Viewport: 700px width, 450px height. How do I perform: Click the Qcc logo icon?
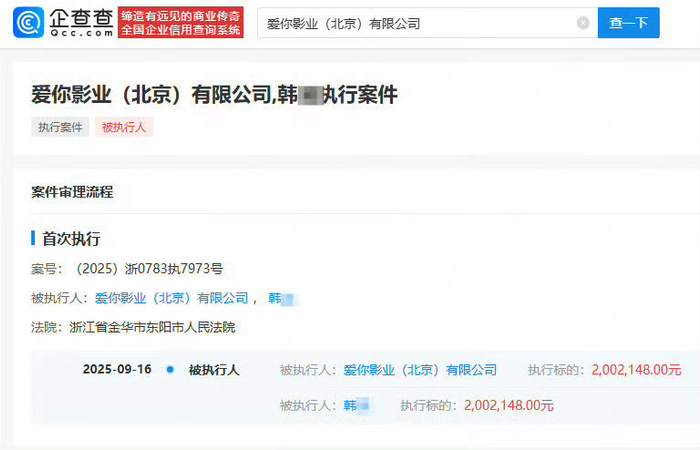[x=29, y=22]
